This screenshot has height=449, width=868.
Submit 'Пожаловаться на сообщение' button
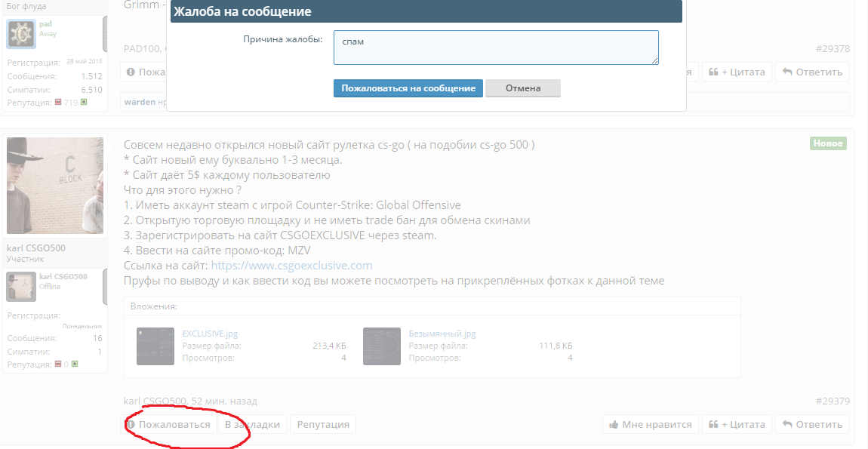[408, 88]
